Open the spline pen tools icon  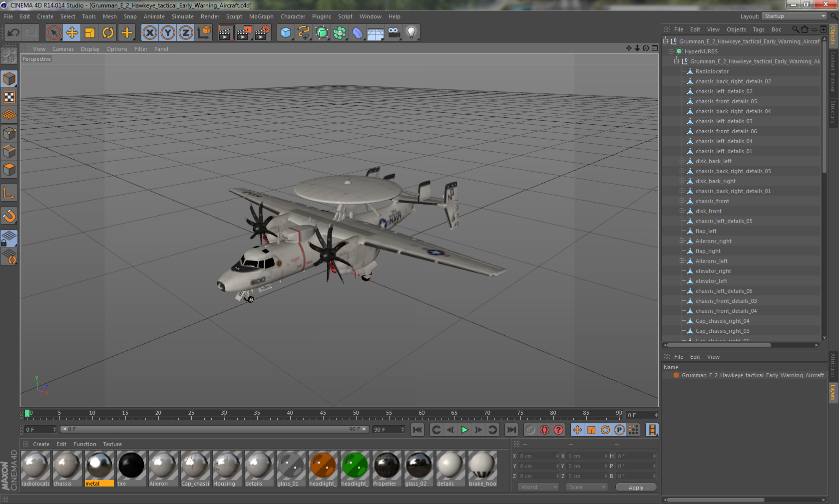304,33
